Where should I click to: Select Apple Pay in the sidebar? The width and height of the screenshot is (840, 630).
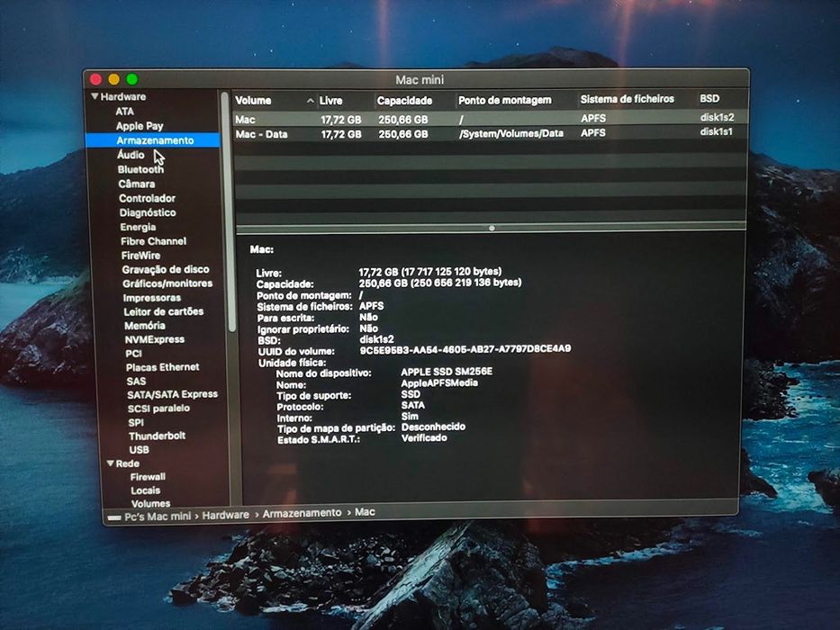(140, 126)
